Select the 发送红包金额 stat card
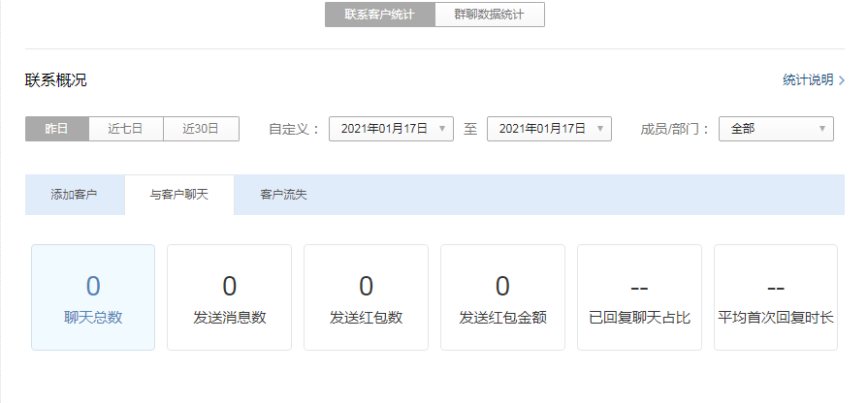 point(502,297)
